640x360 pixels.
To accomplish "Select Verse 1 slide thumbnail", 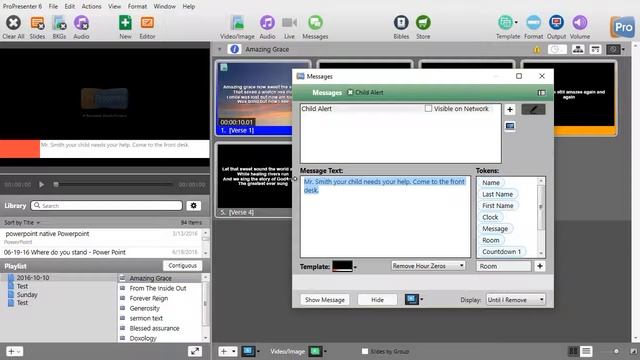I will (x=254, y=98).
